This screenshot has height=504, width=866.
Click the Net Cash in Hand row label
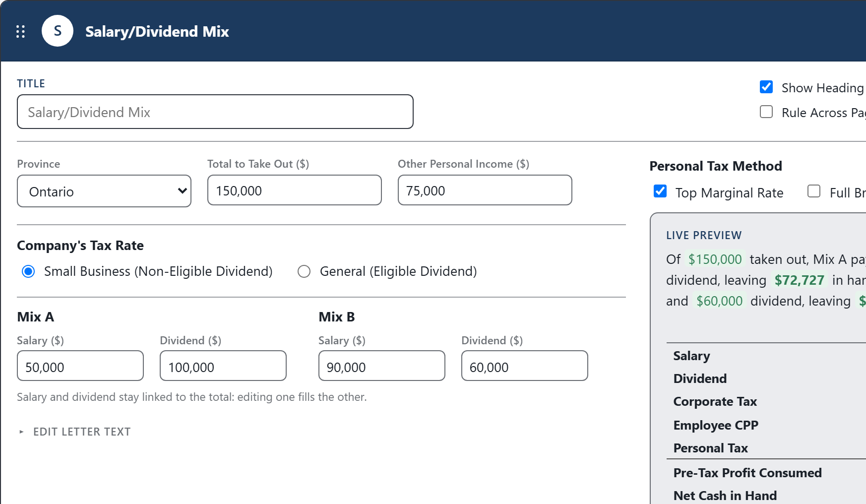[x=725, y=496]
